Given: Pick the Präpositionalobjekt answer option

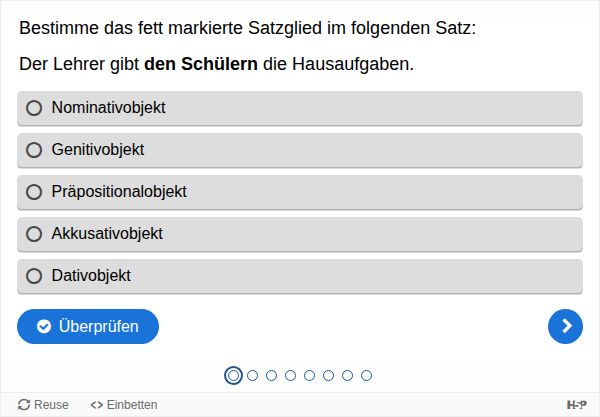Looking at the screenshot, I should (34, 192).
